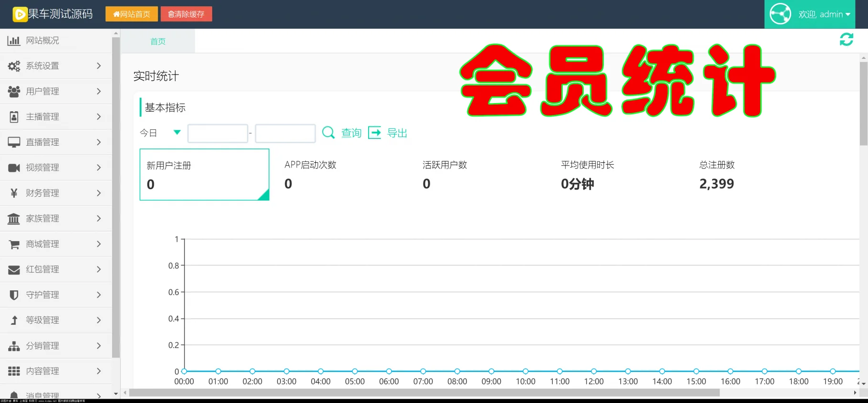This screenshot has height=403, width=868.
Task: Click the 分销管理 sitemap icon
Action: pyautogui.click(x=14, y=346)
